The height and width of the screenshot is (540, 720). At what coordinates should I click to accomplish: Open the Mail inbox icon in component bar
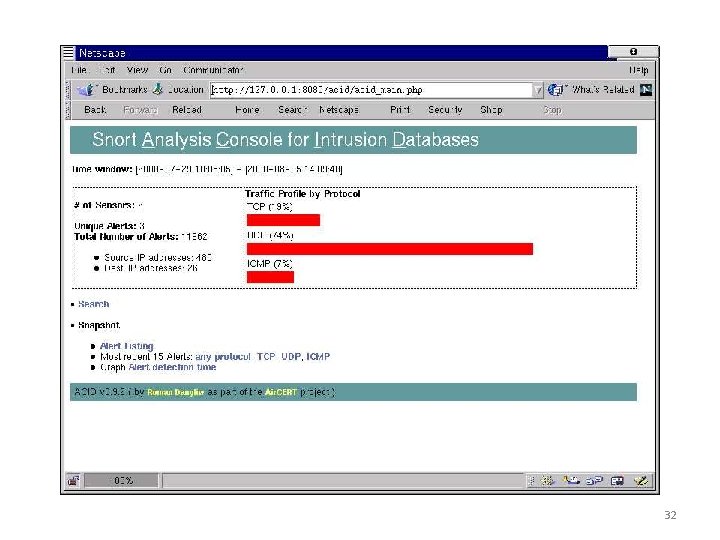[572, 481]
